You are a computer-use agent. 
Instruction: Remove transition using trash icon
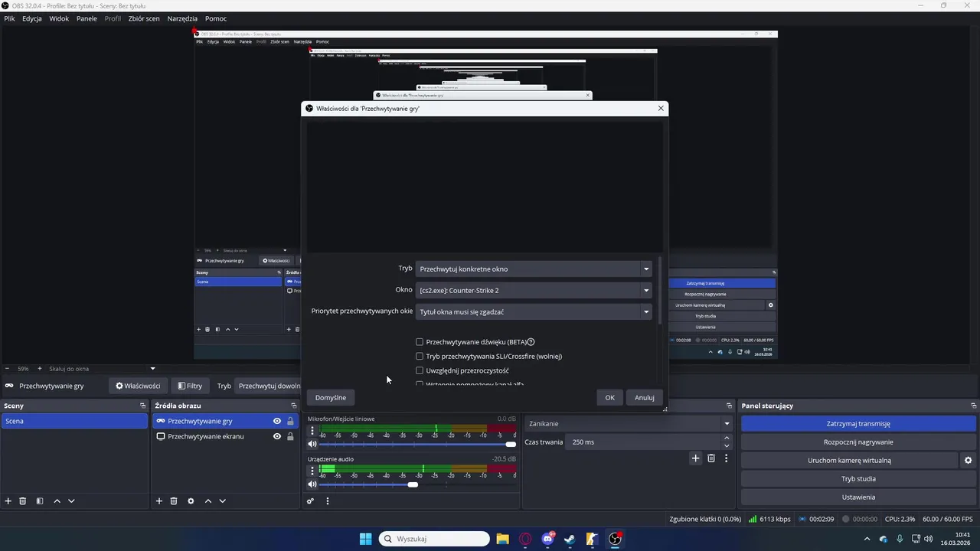pyautogui.click(x=711, y=458)
